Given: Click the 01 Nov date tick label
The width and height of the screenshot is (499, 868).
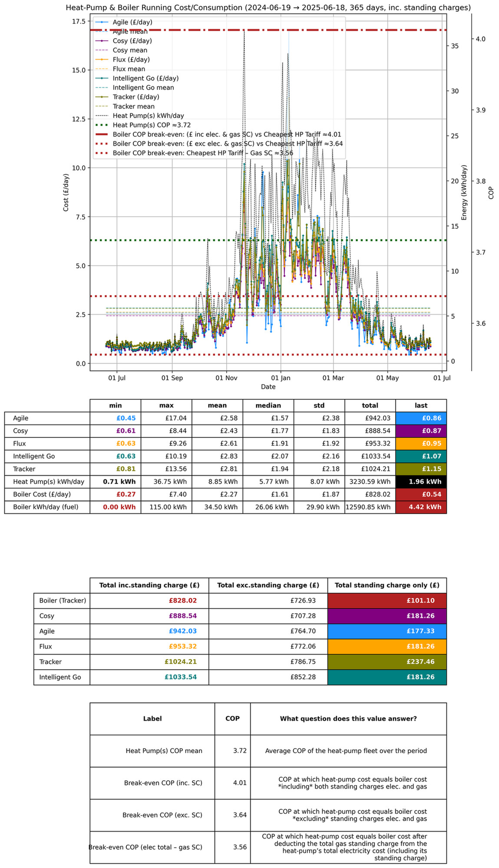Looking at the screenshot, I should (x=226, y=378).
